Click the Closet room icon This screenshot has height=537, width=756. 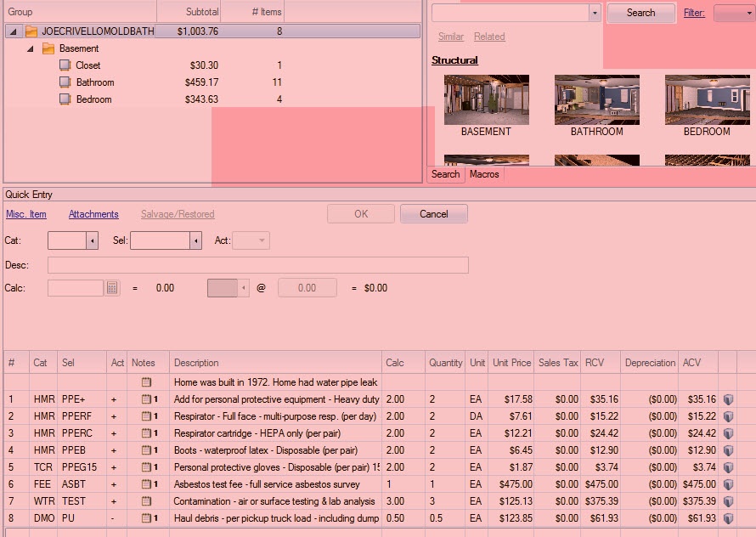(65, 65)
